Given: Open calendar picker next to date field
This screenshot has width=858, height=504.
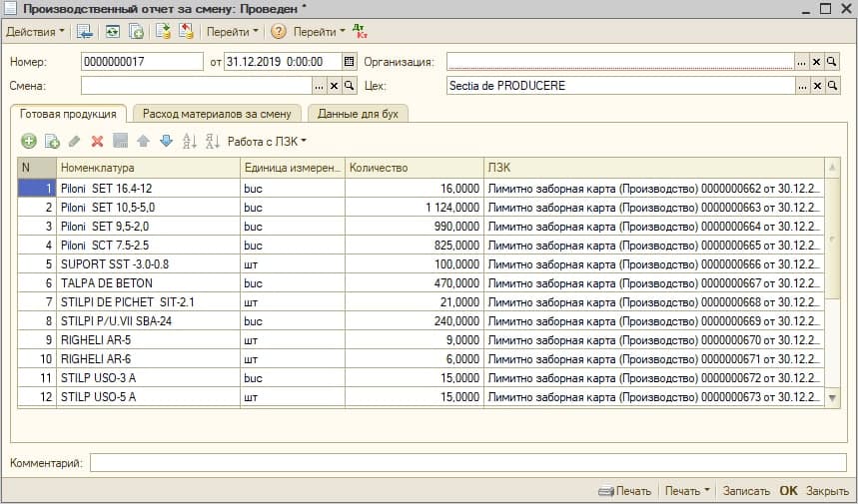Looking at the screenshot, I should 349,62.
